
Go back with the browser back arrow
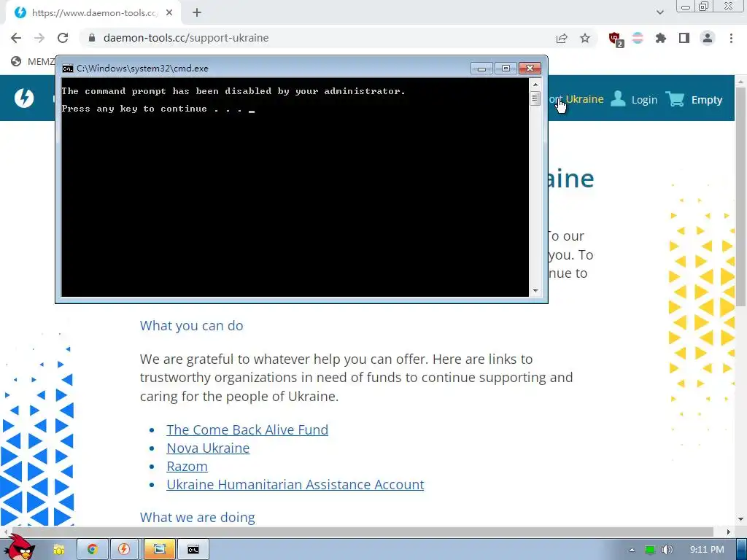click(16, 38)
